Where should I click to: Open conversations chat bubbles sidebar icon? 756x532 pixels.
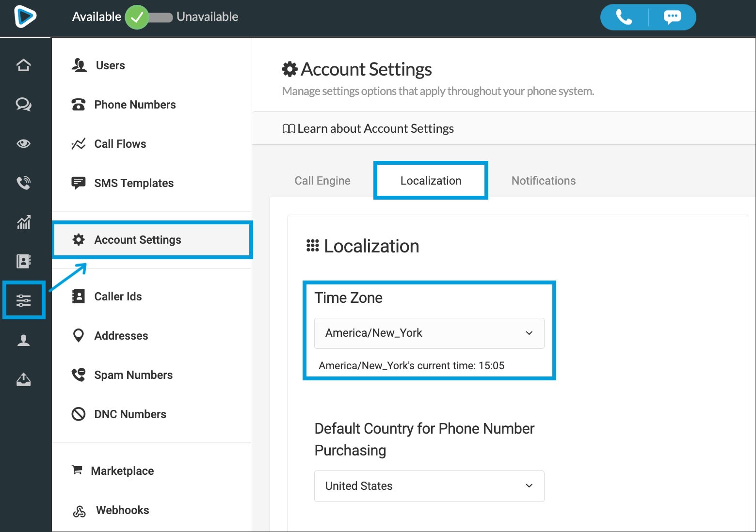click(23, 104)
